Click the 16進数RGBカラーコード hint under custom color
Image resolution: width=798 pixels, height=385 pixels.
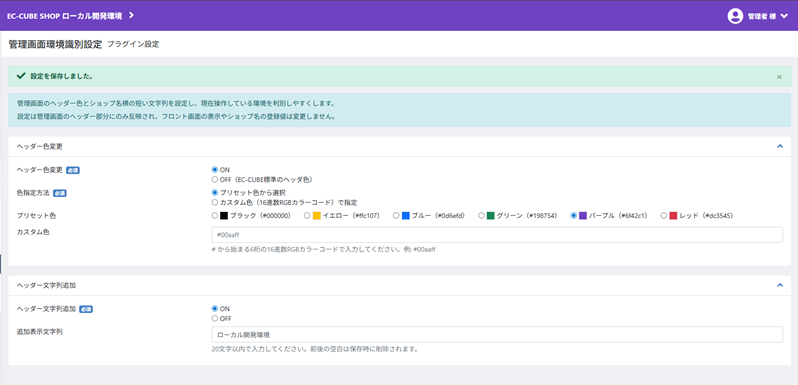[323, 250]
